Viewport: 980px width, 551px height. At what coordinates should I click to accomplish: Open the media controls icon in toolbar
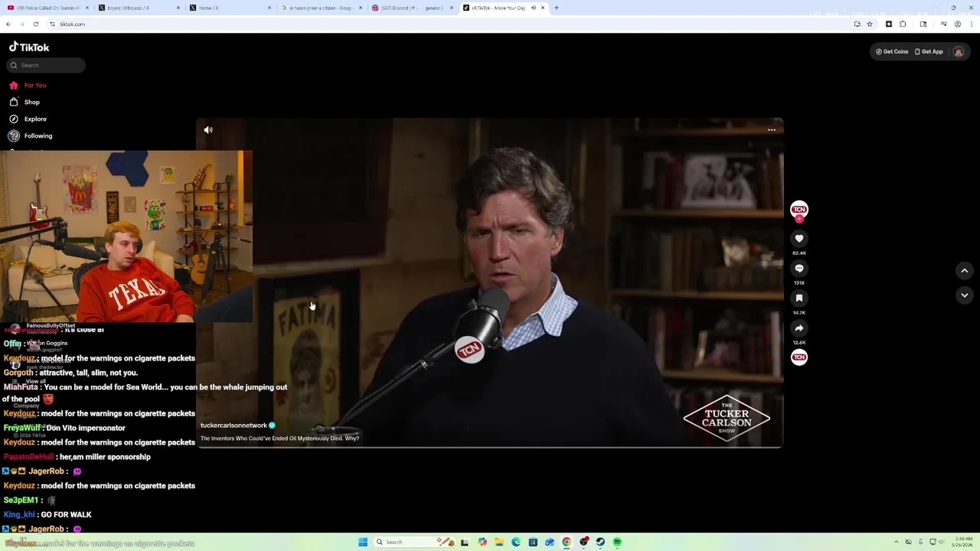click(x=944, y=24)
